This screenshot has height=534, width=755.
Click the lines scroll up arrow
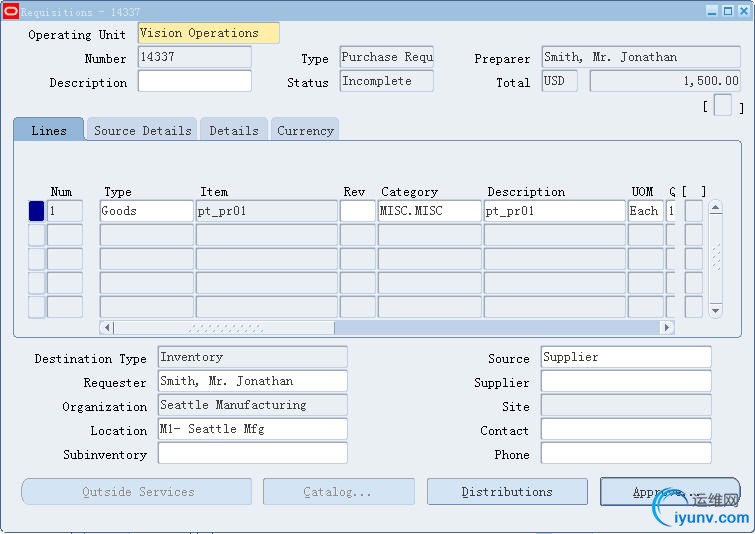[716, 208]
